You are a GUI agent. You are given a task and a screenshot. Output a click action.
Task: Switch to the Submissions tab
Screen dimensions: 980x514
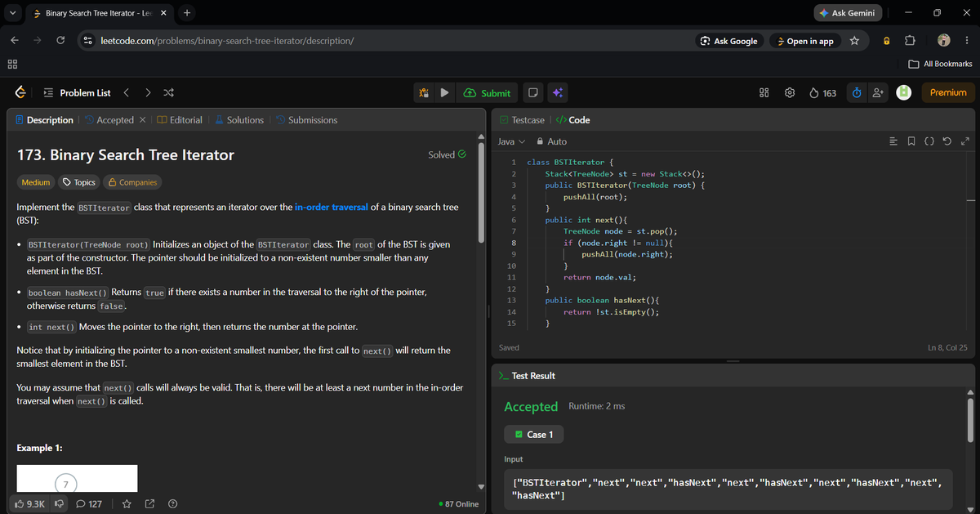pyautogui.click(x=306, y=120)
